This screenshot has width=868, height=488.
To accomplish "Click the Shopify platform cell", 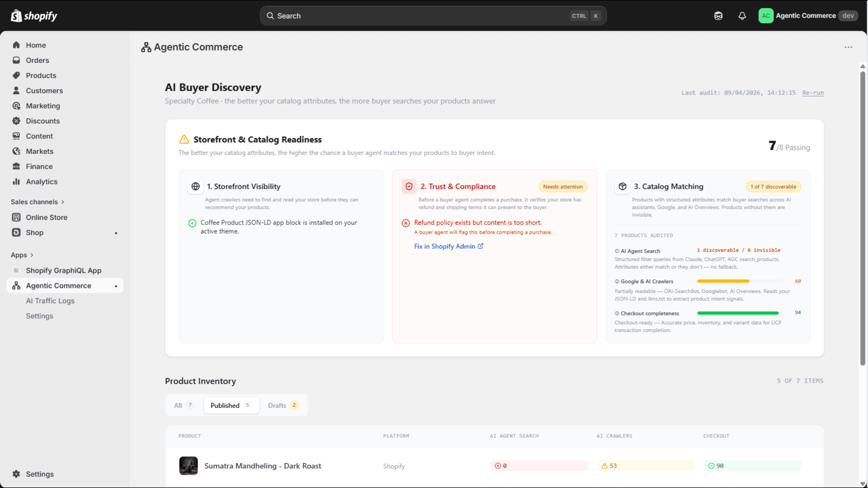I will pos(394,466).
